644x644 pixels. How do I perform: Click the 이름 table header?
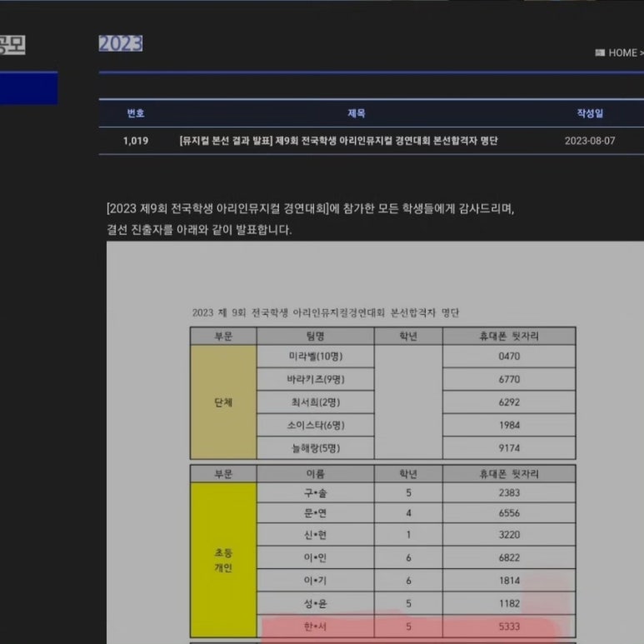pyautogui.click(x=316, y=474)
